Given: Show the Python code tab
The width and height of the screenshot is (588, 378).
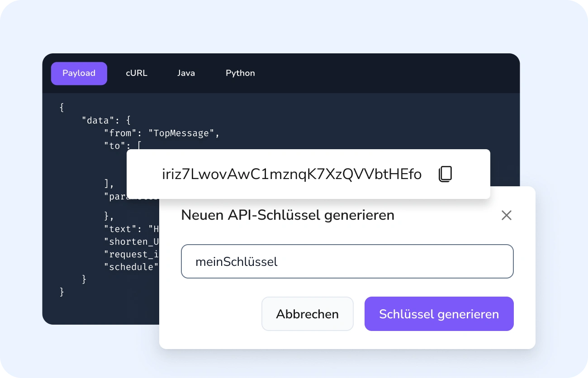Looking at the screenshot, I should pyautogui.click(x=240, y=73).
